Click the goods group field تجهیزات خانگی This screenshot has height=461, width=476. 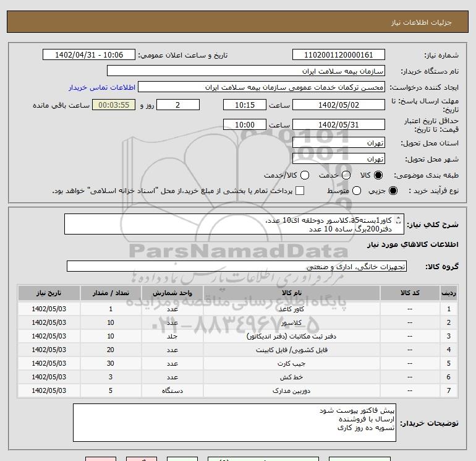pyautogui.click(x=237, y=267)
